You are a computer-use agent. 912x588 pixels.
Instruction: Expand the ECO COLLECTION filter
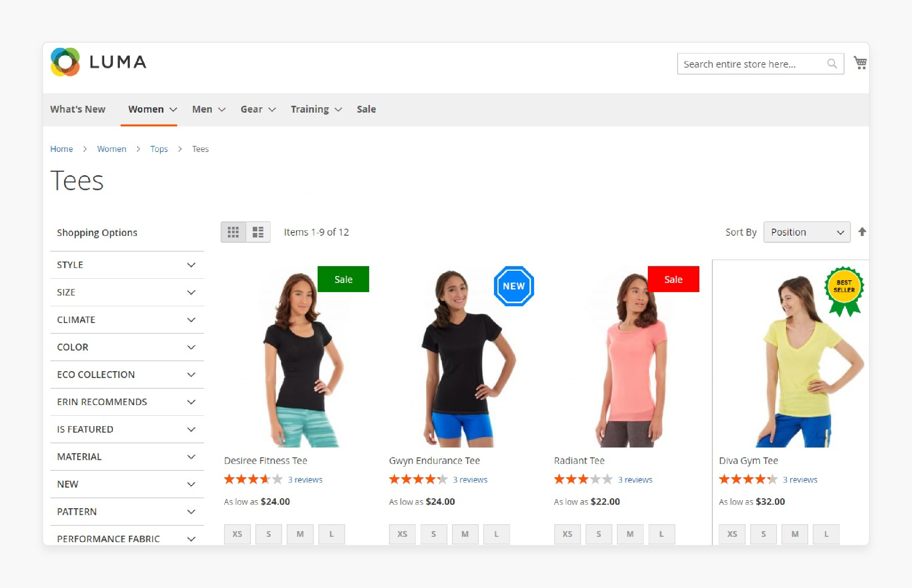[127, 375]
